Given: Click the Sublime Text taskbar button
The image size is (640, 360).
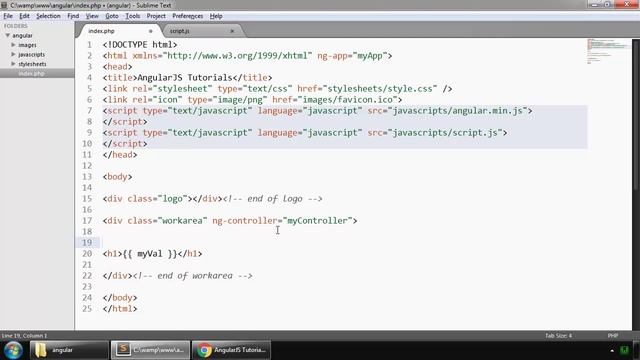Looking at the screenshot, I should coord(151,350).
